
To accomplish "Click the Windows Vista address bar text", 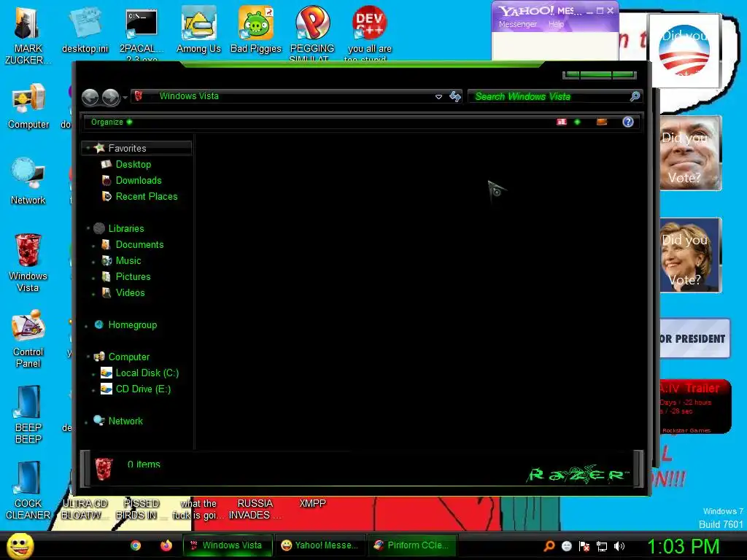I will 189,96.
